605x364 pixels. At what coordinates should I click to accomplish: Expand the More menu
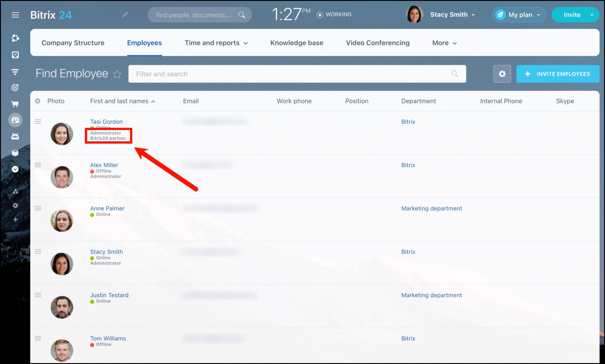445,43
